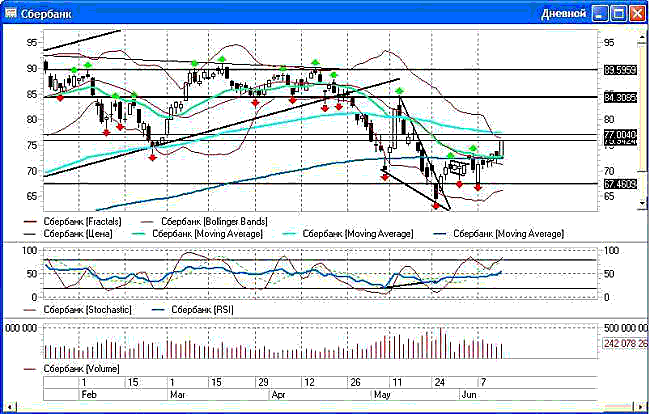Click the date label 7 on time axis

coord(483,382)
